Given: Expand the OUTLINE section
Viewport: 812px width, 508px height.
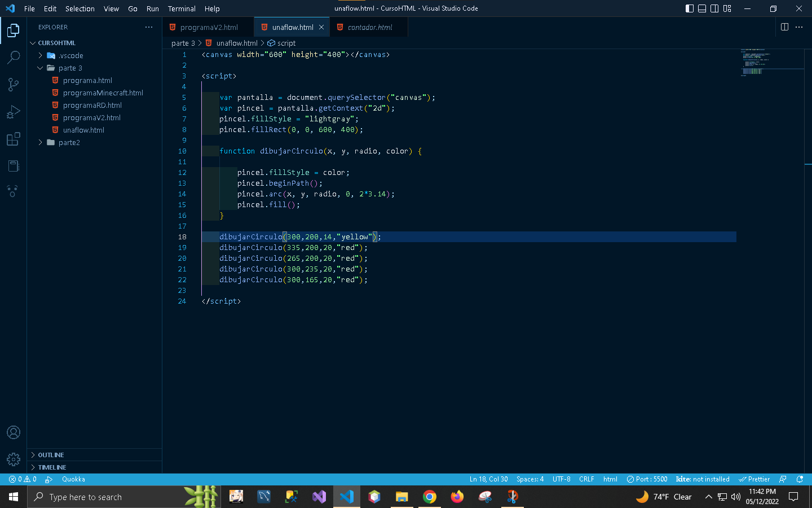Looking at the screenshot, I should pyautogui.click(x=94, y=455).
